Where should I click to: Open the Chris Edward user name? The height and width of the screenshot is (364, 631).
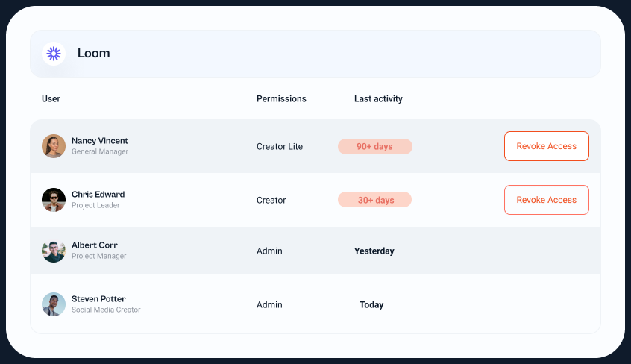[98, 195]
